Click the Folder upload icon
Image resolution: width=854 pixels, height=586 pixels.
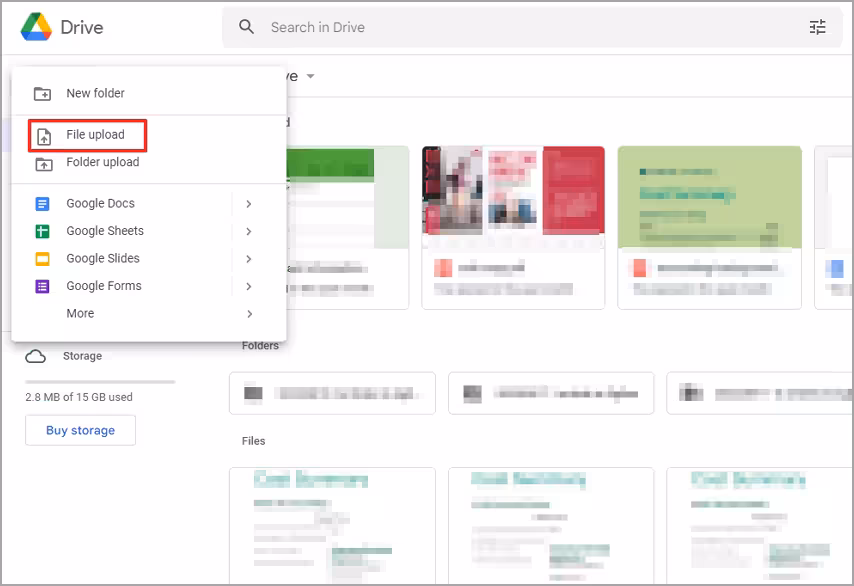click(x=44, y=163)
